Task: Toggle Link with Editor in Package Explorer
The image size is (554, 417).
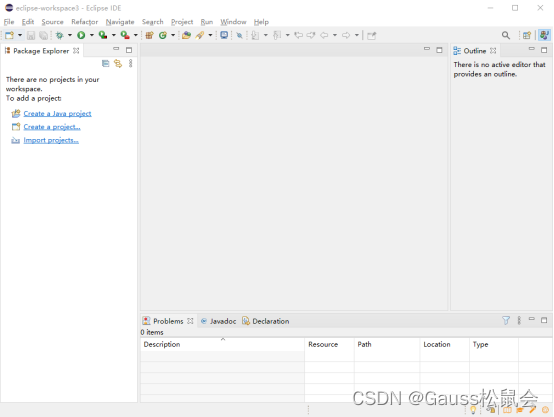Action: tap(118, 64)
